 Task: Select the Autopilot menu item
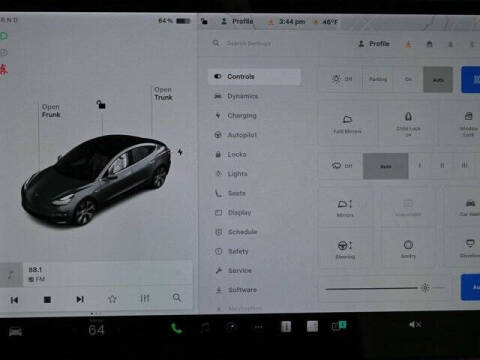point(235,135)
